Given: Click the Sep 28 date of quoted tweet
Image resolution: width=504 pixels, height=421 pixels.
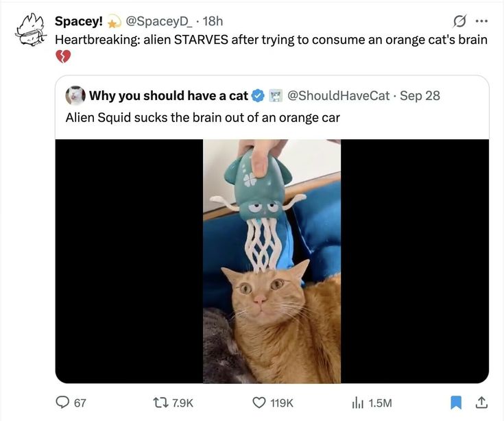Looking at the screenshot, I should (x=420, y=95).
